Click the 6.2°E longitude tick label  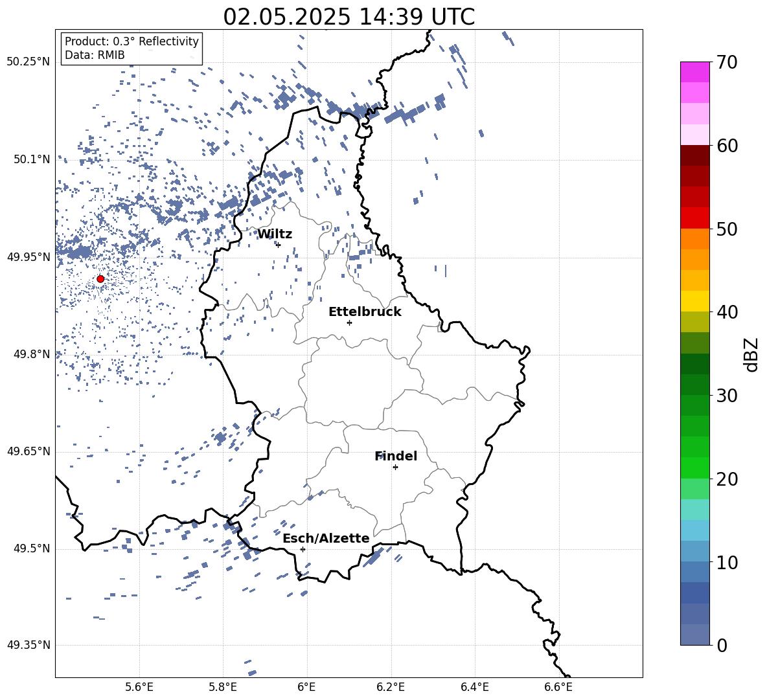(391, 687)
